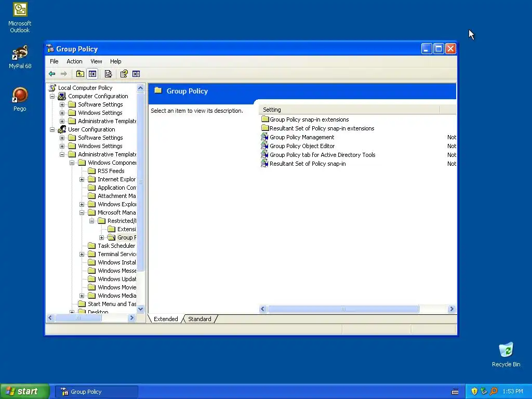This screenshot has width=532, height=399.
Task: Click the magnifier tray icon
Action: point(494,391)
